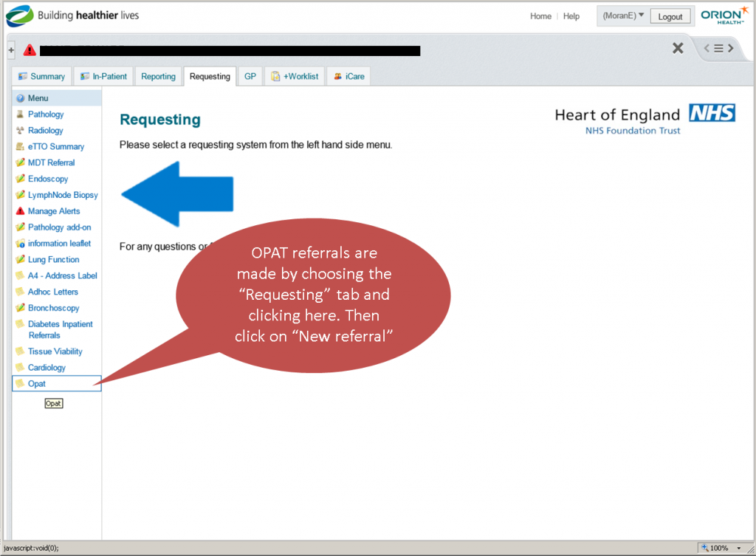This screenshot has width=756, height=556.
Task: Go to the next patient with the right arrow
Action: click(731, 49)
